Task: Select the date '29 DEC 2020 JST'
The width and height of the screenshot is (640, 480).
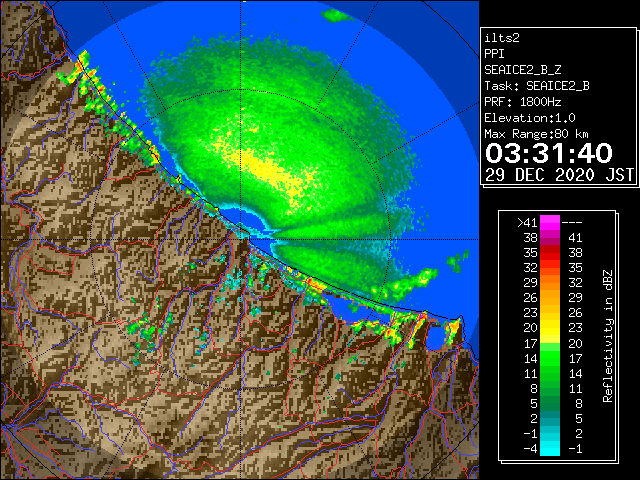Action: click(x=560, y=175)
